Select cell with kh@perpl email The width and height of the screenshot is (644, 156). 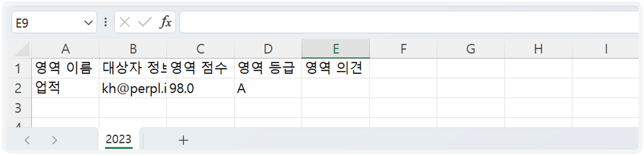tap(133, 88)
